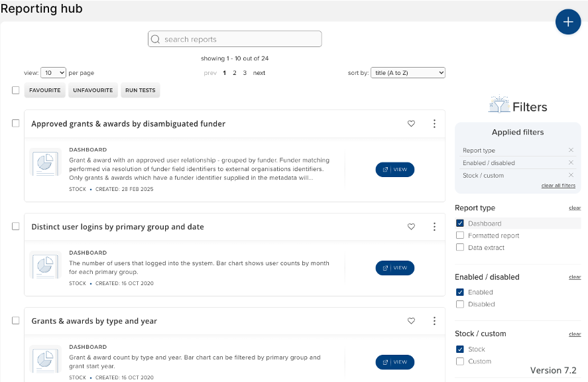
Task: Go to page 2 of results
Action: pos(235,73)
